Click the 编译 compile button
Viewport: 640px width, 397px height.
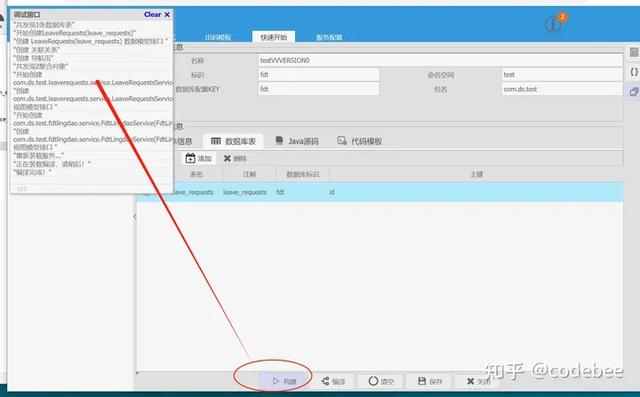click(x=333, y=381)
